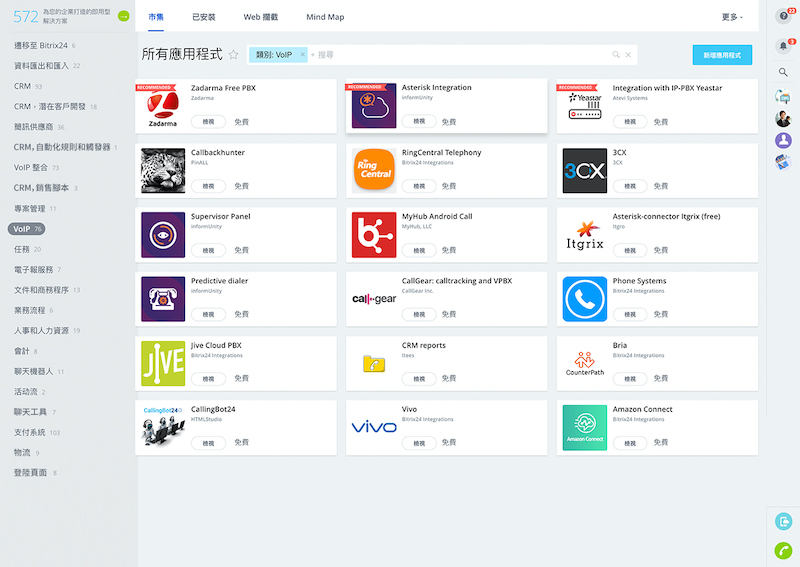View the Jive Cloud PBX app
Image resolution: width=800 pixels, height=567 pixels.
click(208, 379)
